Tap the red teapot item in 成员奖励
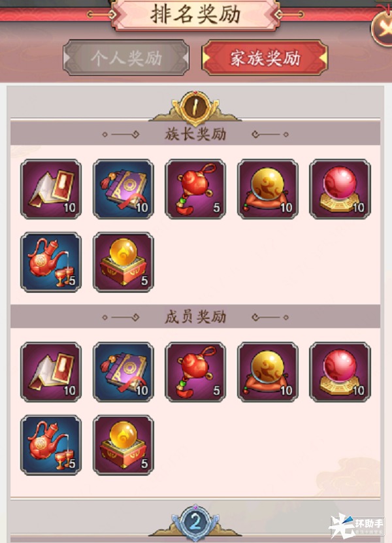 (51, 445)
